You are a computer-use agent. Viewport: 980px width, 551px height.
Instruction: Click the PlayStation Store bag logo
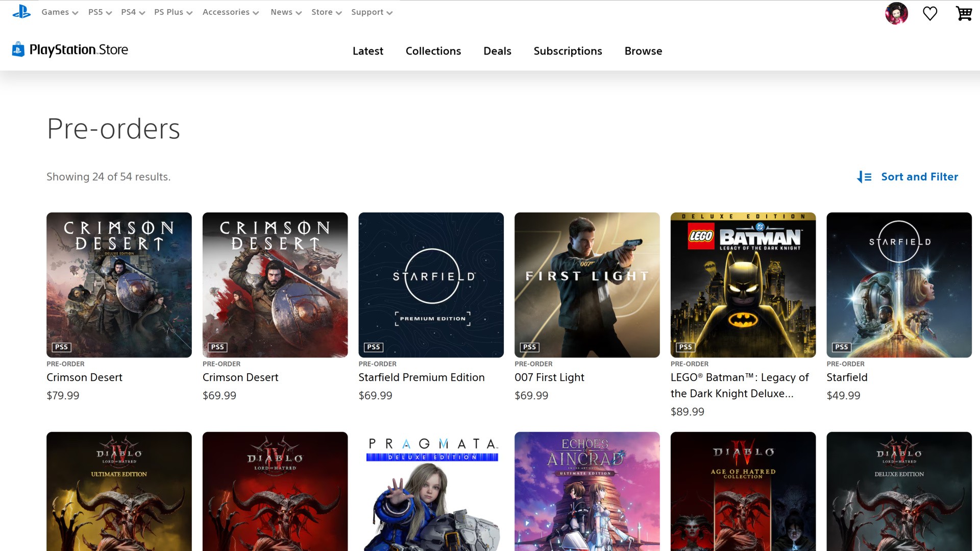pos(18,50)
